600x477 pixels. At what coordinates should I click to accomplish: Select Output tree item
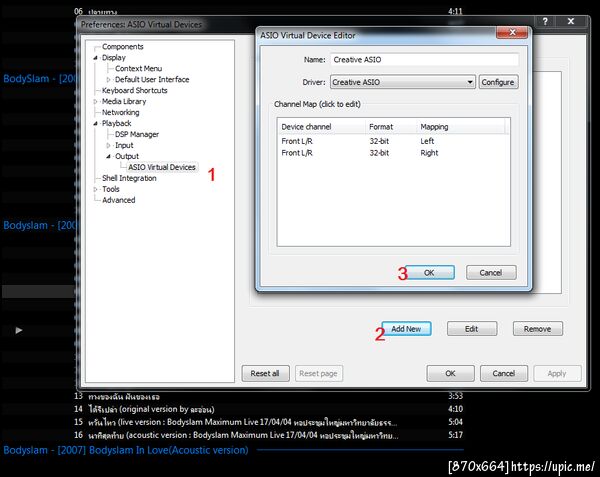(127, 156)
